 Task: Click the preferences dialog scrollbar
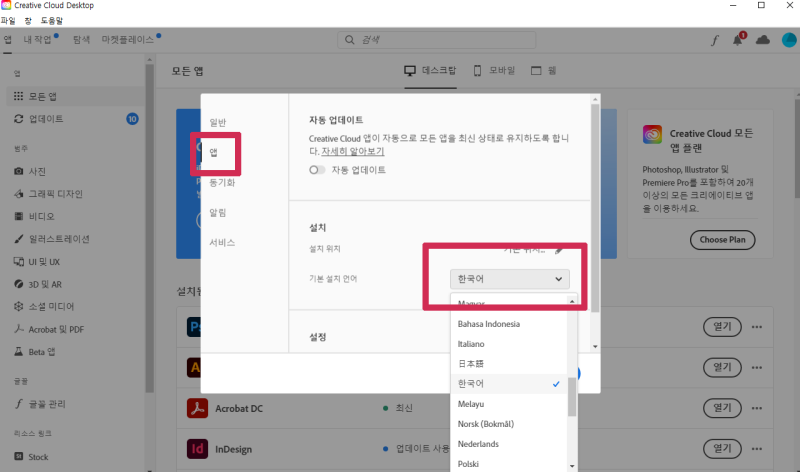[595, 209]
